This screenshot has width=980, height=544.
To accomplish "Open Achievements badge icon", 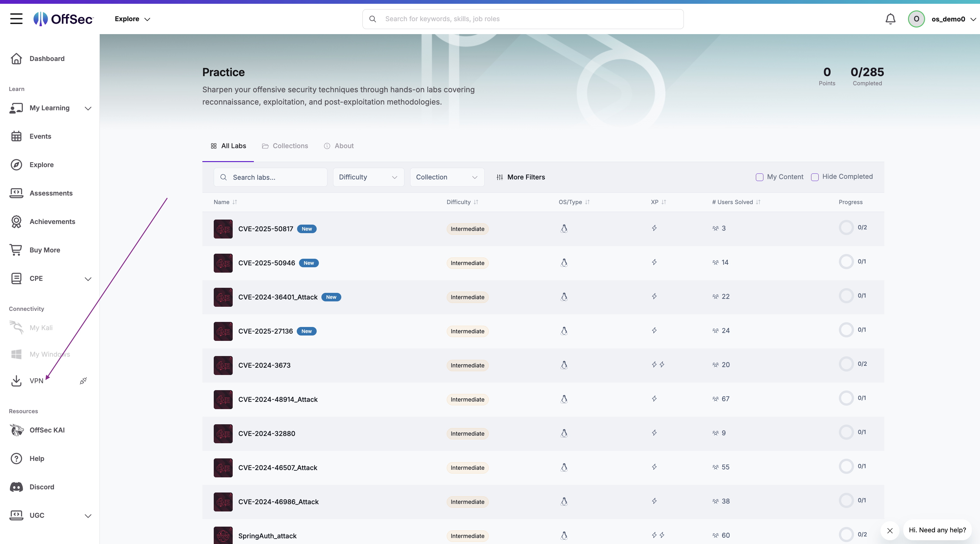I will tap(16, 221).
